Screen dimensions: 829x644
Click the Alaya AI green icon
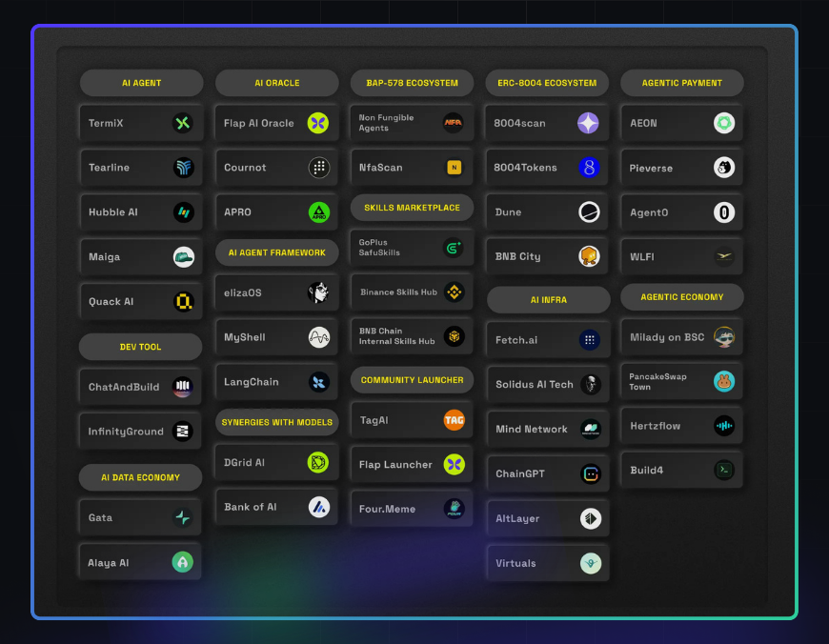coord(182,562)
